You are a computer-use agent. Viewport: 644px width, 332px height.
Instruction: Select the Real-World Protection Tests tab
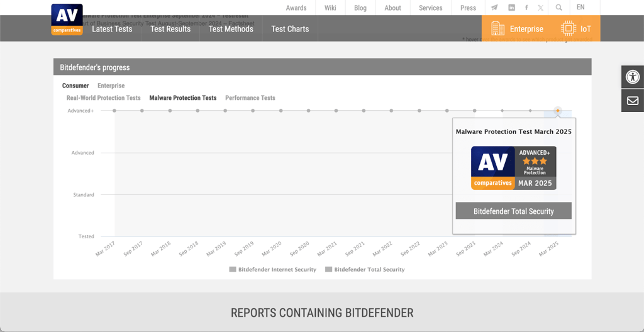104,98
